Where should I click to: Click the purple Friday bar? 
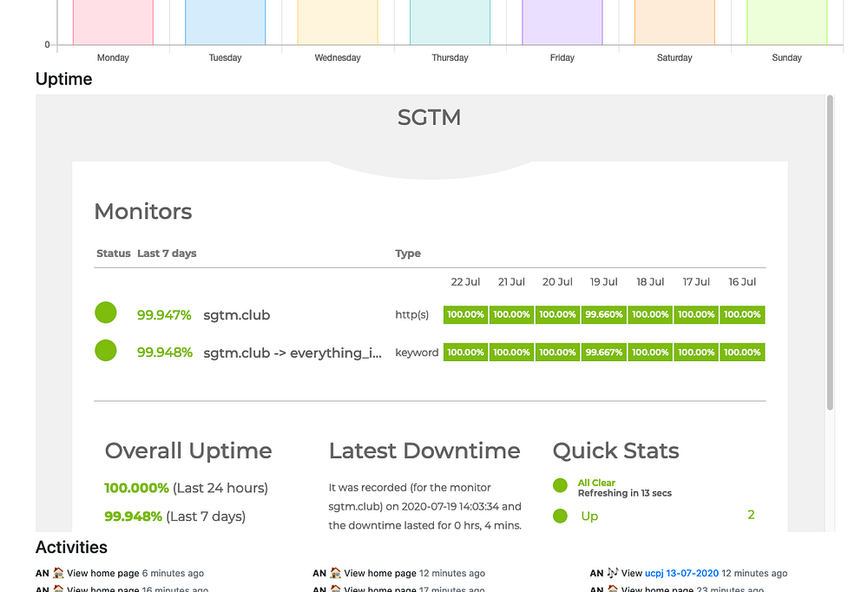[562, 23]
